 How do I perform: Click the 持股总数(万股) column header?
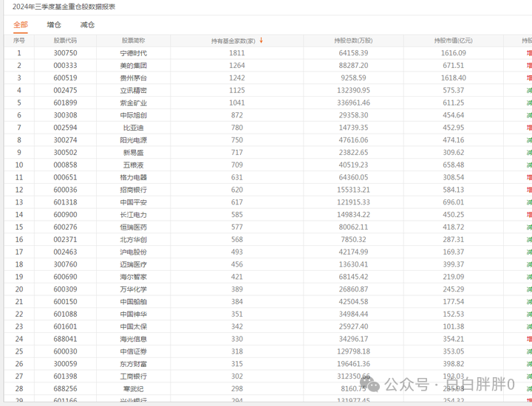[x=353, y=41]
